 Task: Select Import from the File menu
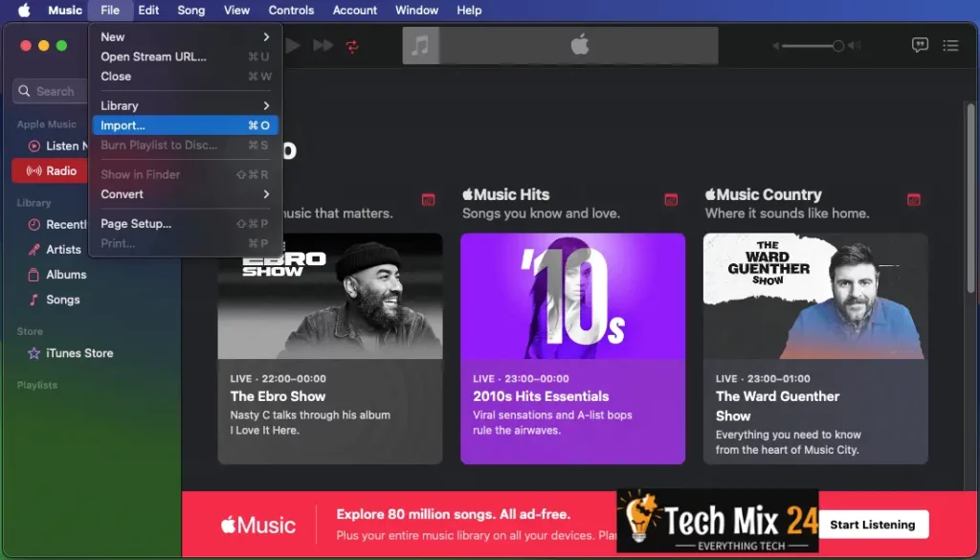point(185,125)
